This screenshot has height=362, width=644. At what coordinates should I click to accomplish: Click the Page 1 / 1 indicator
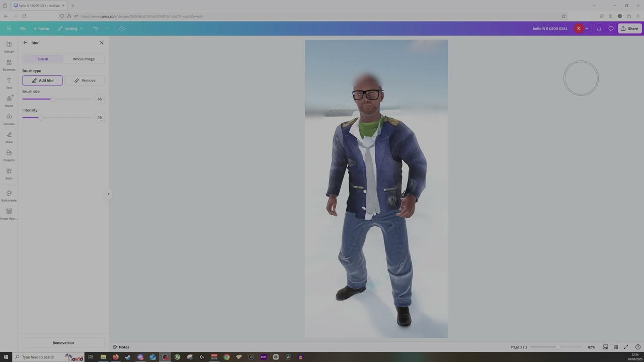coord(519,347)
